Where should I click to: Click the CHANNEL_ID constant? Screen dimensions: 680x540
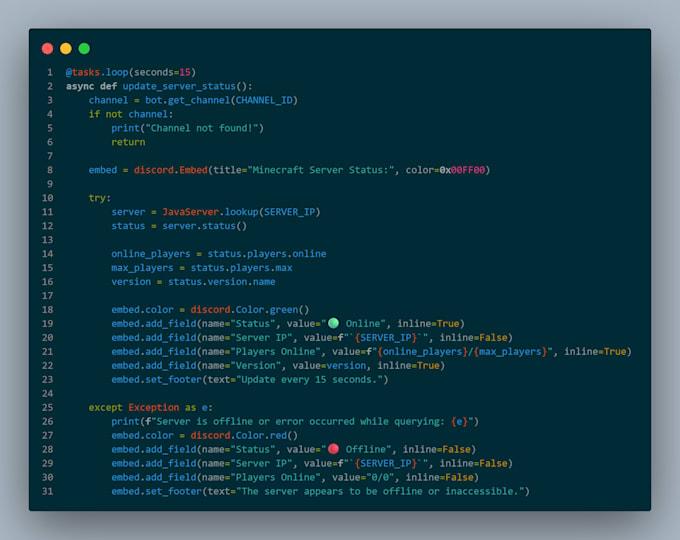[x=264, y=100]
